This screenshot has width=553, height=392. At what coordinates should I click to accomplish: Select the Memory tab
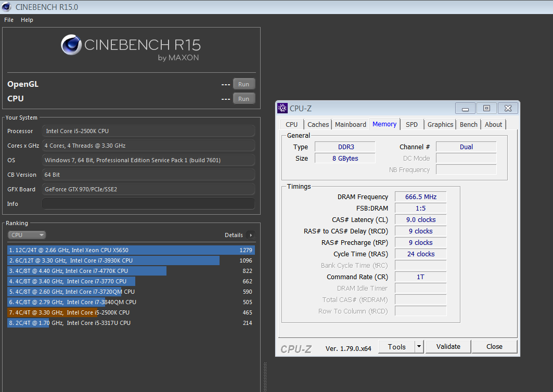pos(384,124)
